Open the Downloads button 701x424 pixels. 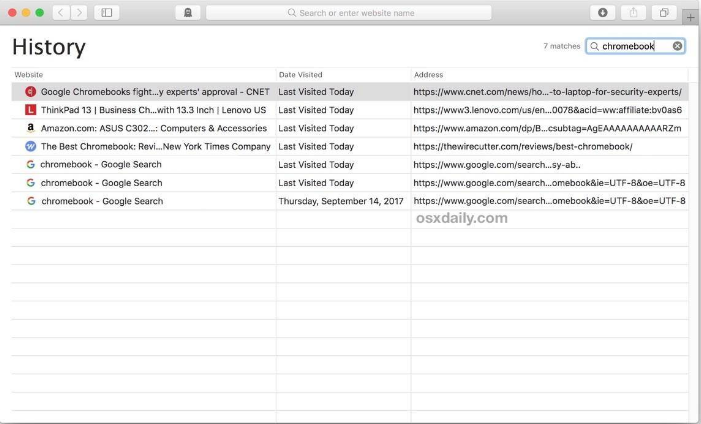click(602, 12)
